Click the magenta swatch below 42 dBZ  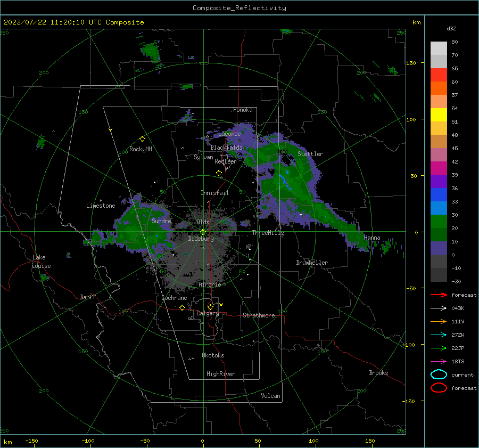click(439, 168)
